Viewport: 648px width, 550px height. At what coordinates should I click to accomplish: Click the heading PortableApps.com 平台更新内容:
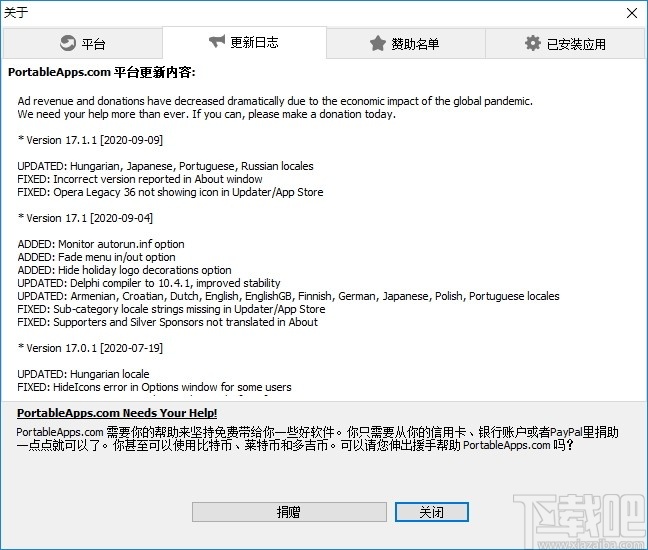(102, 72)
